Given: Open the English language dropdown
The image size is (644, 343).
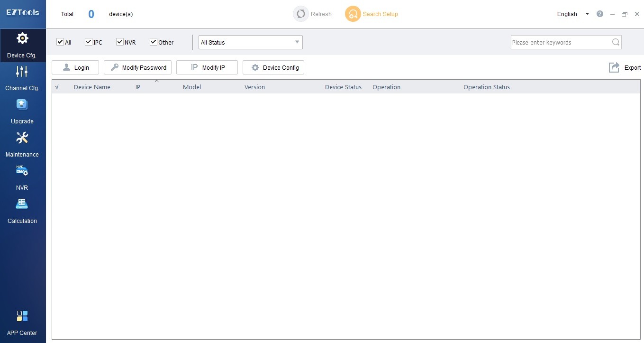Looking at the screenshot, I should 573,14.
